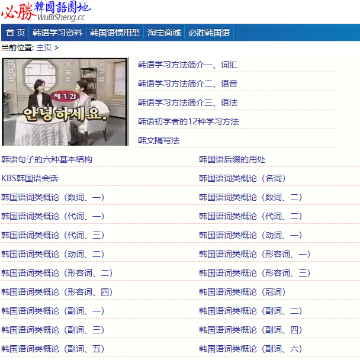Open 韩语初学者的12种学习方法 article
The width and height of the screenshot is (360, 360).
tap(189, 122)
